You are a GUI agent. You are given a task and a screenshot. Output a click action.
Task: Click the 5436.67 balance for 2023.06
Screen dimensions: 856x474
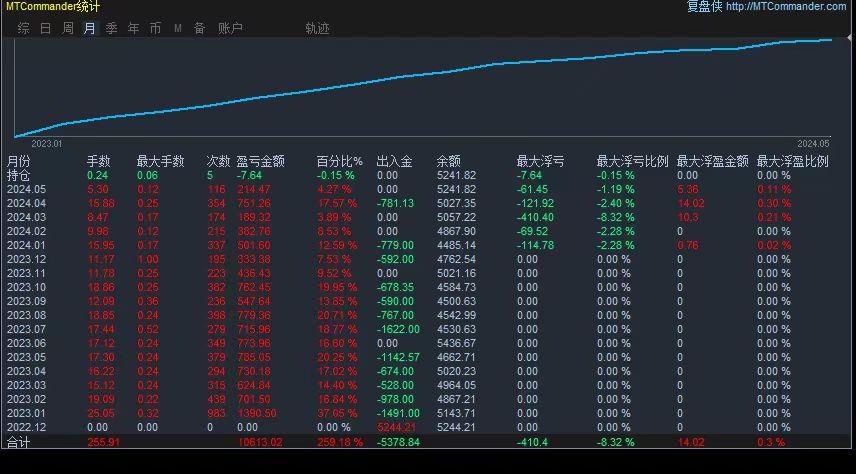[x=456, y=343]
